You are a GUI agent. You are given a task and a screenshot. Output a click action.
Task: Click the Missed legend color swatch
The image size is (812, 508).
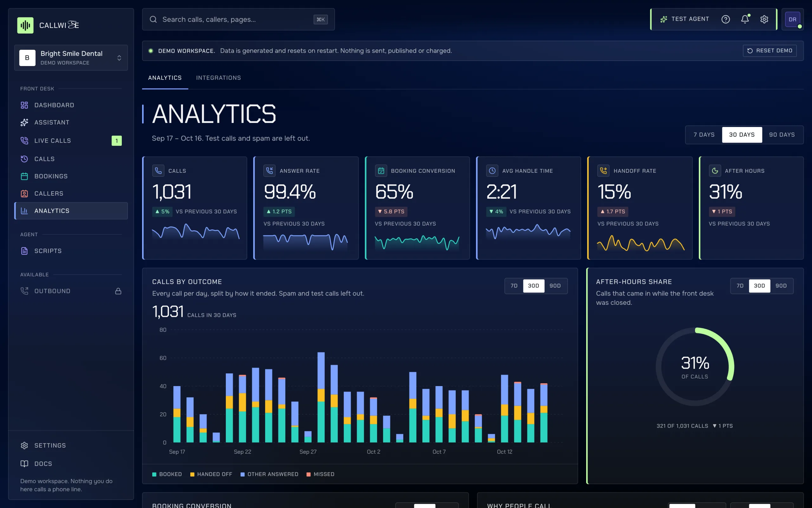click(308, 474)
